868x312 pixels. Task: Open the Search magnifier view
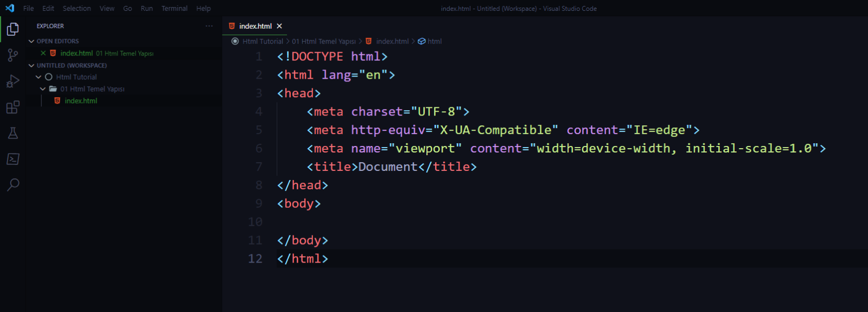tap(12, 185)
